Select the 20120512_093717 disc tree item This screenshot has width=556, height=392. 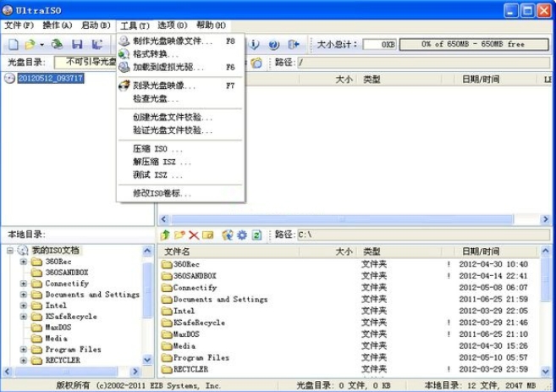point(50,78)
